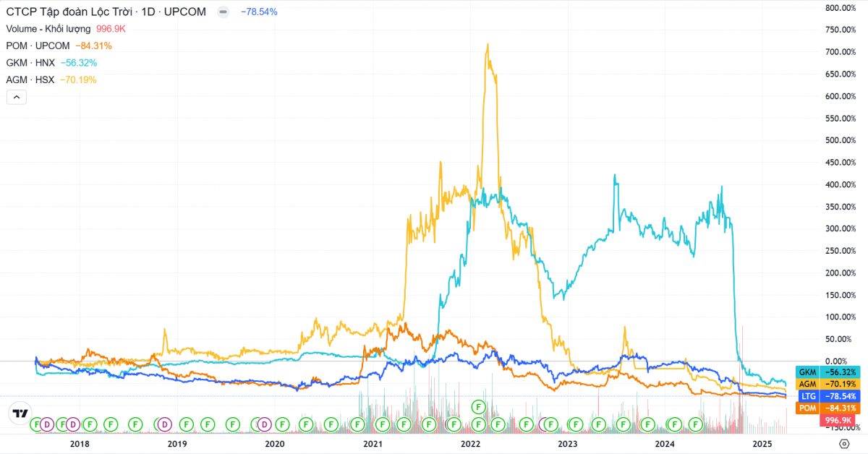Select the AGM · HSX legend entry
Image resolution: width=868 pixels, height=454 pixels.
click(x=31, y=80)
